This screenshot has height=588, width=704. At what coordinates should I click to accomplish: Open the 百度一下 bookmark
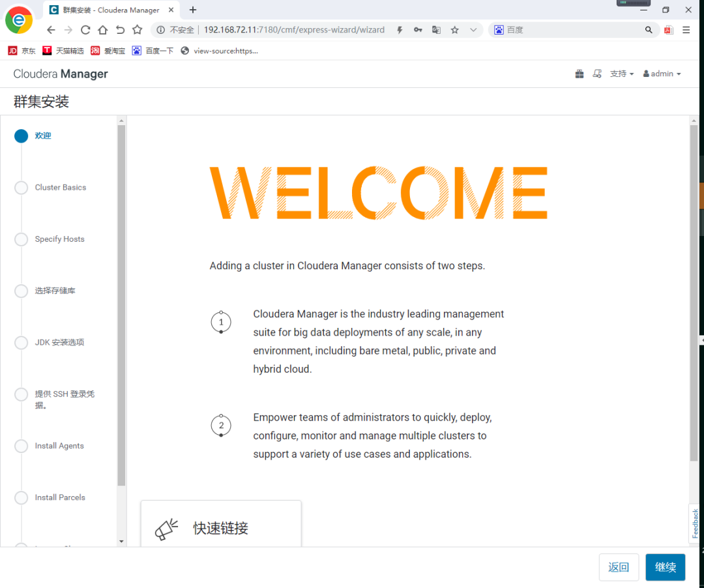point(153,51)
